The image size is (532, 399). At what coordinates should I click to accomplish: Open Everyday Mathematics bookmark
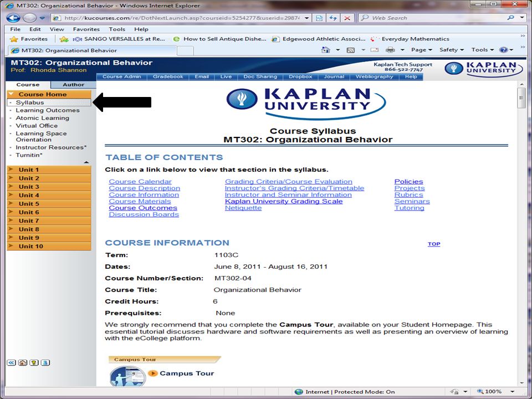(x=410, y=39)
